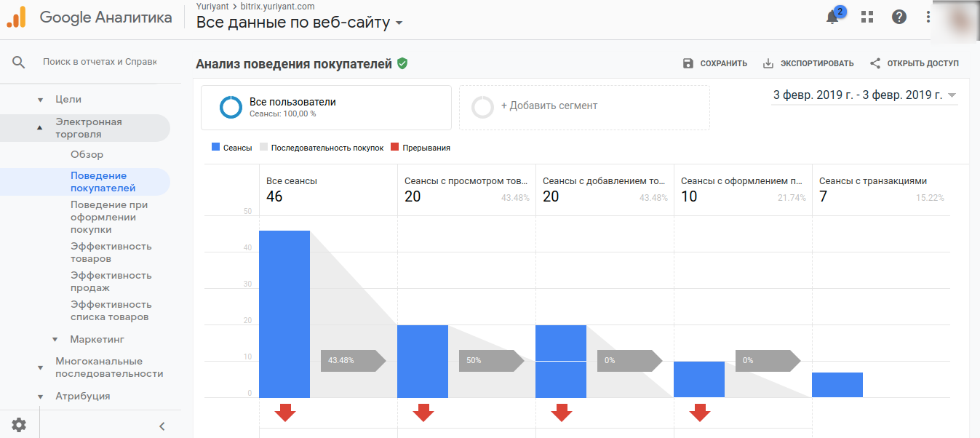Click the 15.22% transactions percentage
The height and width of the screenshot is (438, 980).
coord(930,198)
